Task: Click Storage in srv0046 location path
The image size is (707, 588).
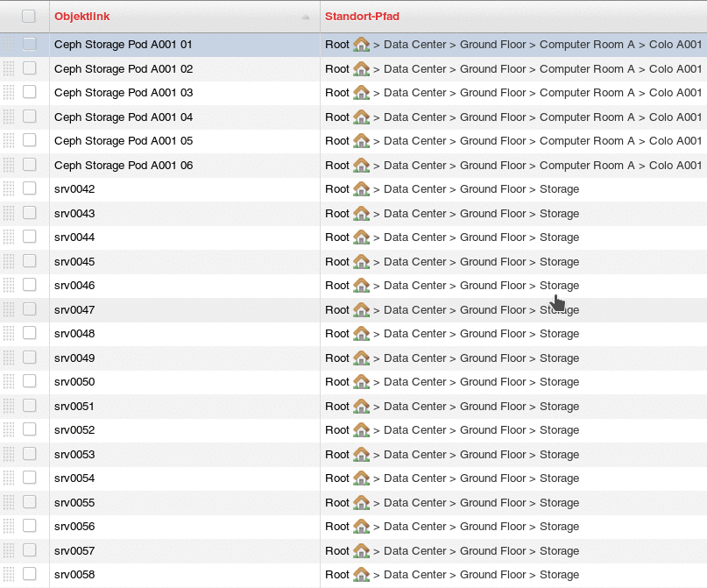Action: pyautogui.click(x=559, y=286)
